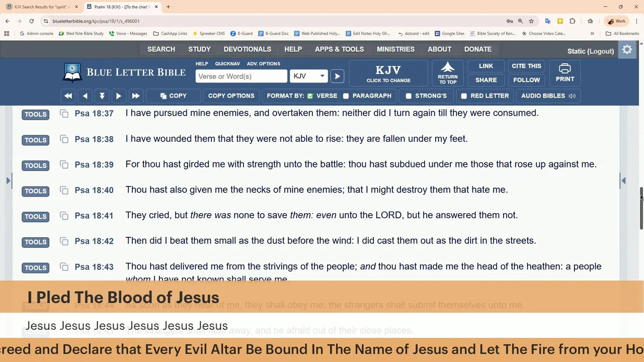This screenshot has height=362, width=644.
Task: Open the Chrome apps grid icon
Action: click(7, 34)
